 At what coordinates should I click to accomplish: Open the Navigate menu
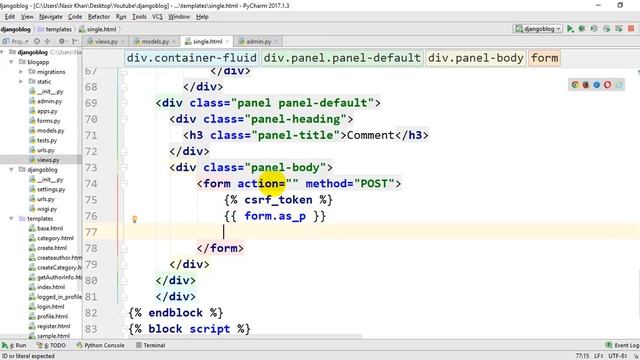(x=51, y=17)
